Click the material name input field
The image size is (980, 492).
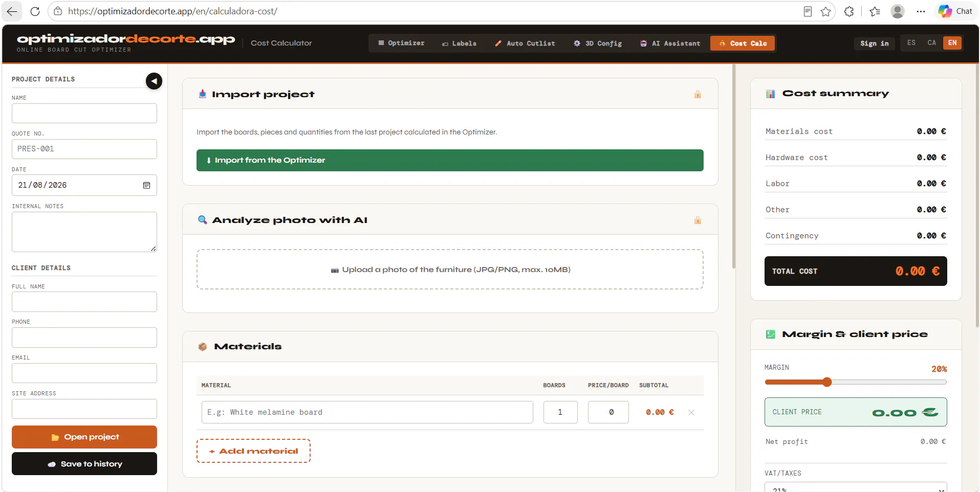367,412
